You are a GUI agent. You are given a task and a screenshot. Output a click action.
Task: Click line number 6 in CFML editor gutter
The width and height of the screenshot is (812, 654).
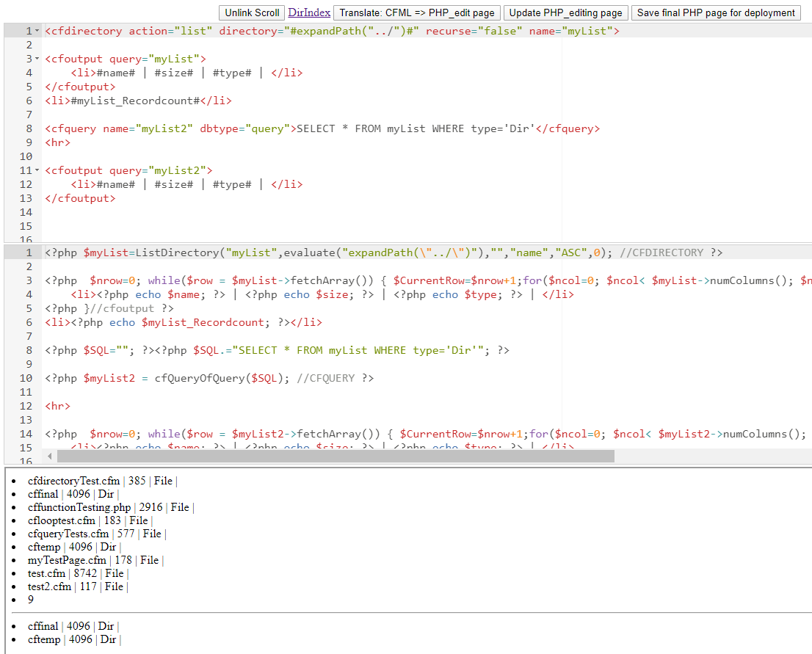(x=29, y=101)
